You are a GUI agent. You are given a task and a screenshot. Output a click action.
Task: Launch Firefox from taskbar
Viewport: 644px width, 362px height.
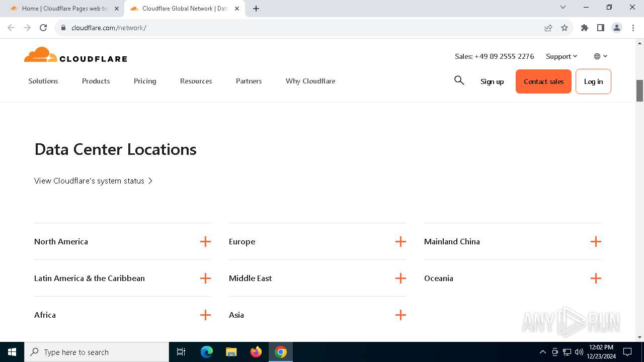256,352
